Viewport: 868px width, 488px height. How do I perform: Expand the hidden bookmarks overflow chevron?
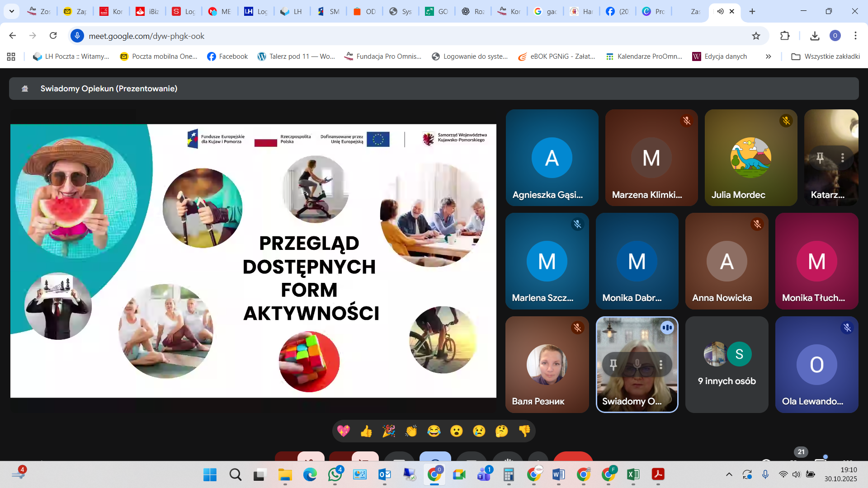768,56
